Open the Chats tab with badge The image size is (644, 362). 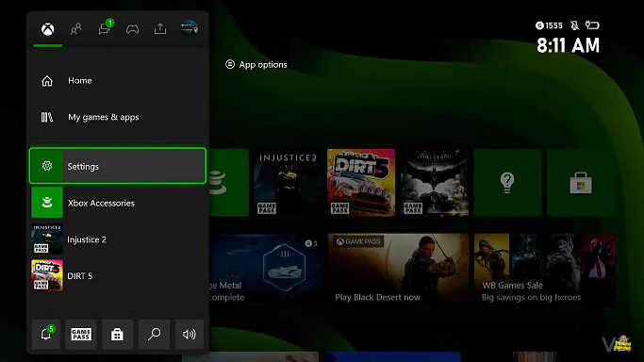click(x=105, y=28)
